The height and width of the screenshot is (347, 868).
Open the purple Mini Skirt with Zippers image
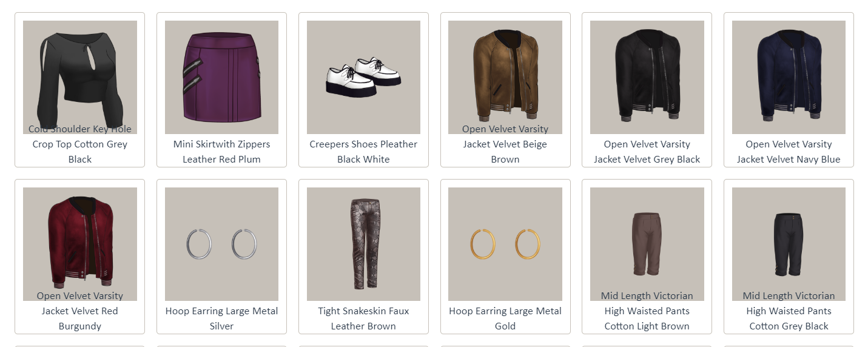pyautogui.click(x=221, y=77)
